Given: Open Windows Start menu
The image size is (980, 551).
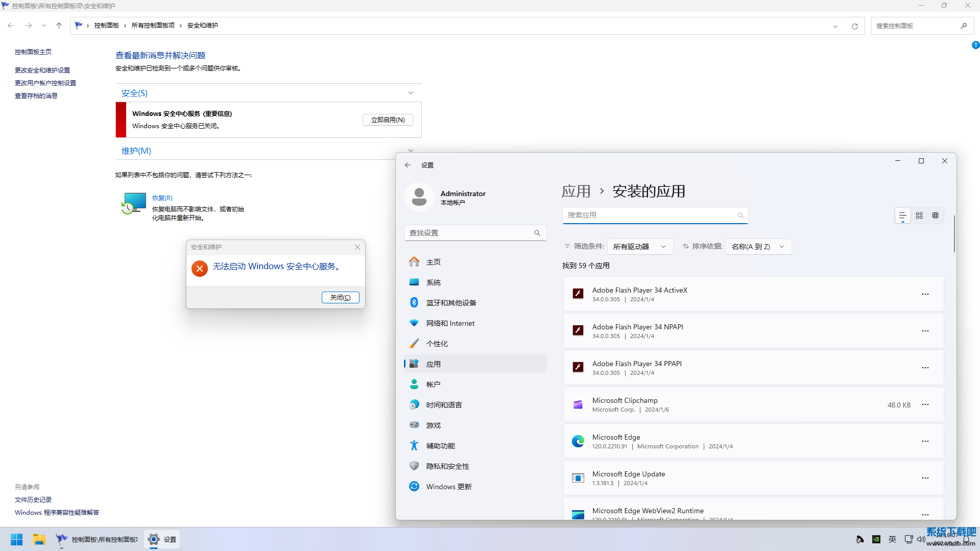Looking at the screenshot, I should click(x=16, y=539).
